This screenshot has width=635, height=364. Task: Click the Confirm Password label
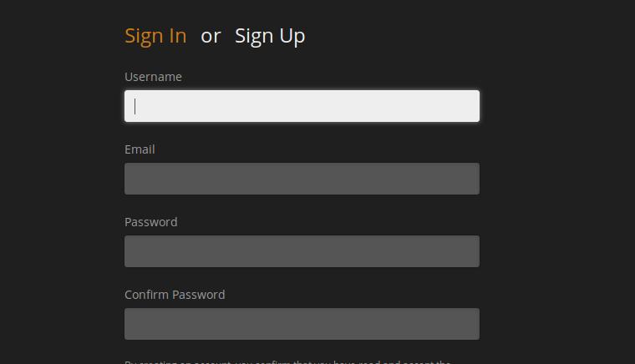pyautogui.click(x=175, y=295)
